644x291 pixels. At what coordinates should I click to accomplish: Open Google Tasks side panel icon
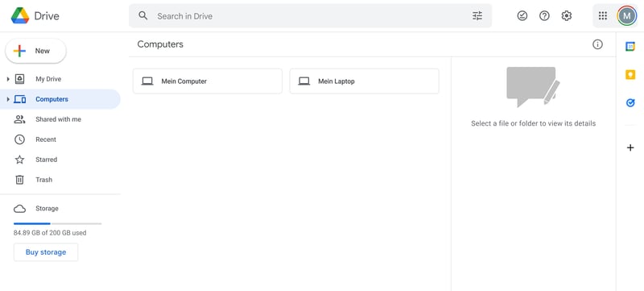pos(630,102)
